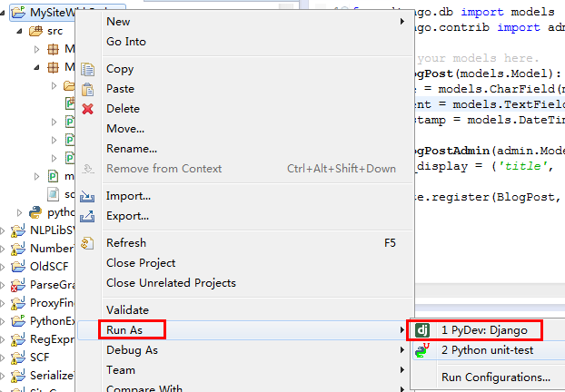Click the Python unit-test icon
The width and height of the screenshot is (565, 392).
(x=422, y=350)
